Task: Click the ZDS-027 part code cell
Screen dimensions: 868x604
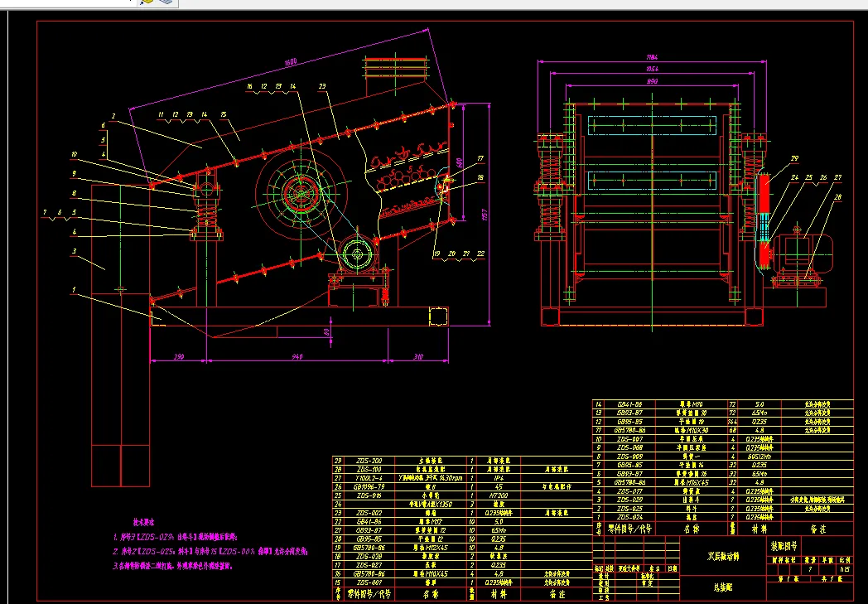Action: (x=369, y=565)
